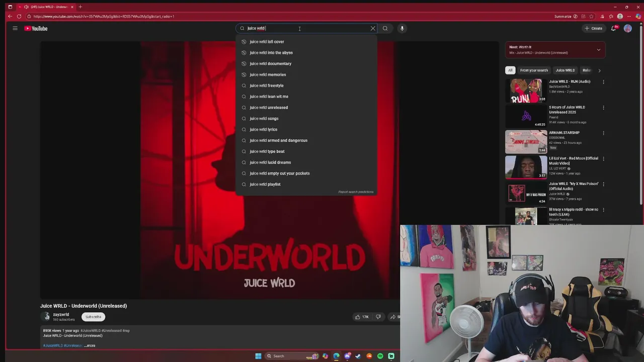644x362 pixels.
Task: Choose juice wrld songs suggestion
Action: pyautogui.click(x=306, y=119)
